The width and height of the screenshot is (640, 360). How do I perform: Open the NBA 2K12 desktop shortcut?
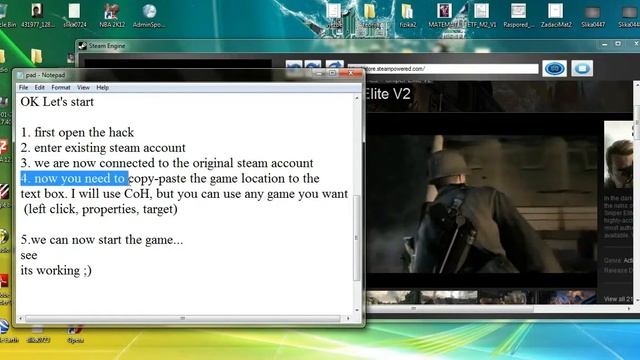112,16
